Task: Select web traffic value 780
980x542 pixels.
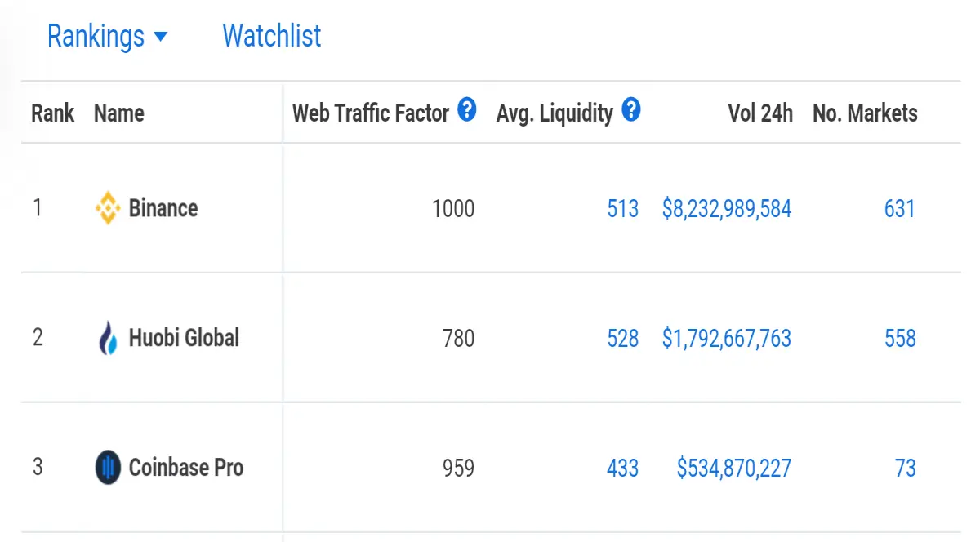Action: (458, 338)
